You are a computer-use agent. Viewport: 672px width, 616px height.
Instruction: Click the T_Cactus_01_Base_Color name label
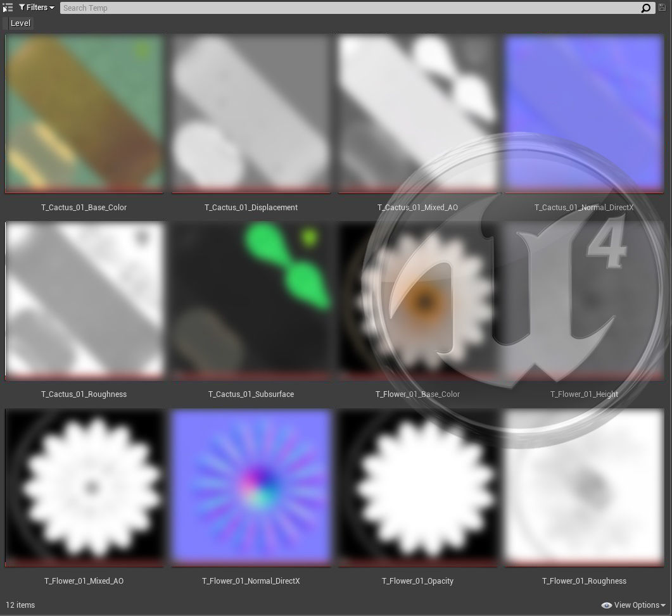84,207
